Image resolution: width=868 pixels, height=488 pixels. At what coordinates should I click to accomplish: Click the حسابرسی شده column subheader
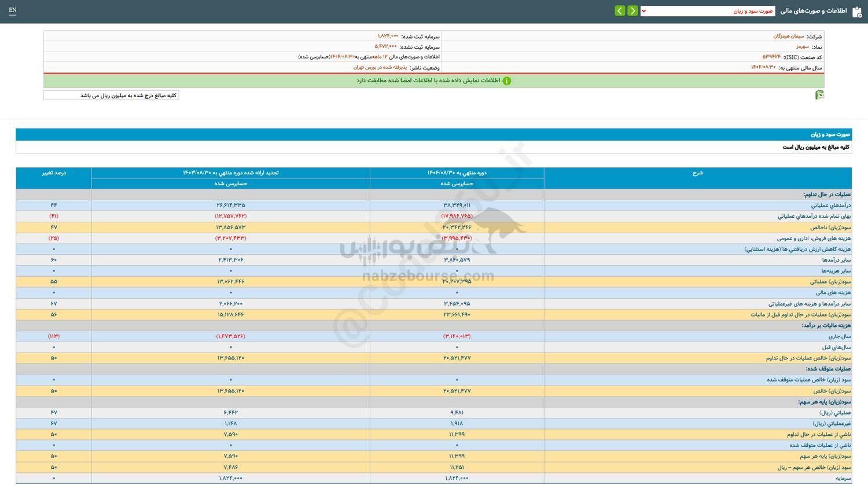pyautogui.click(x=457, y=184)
